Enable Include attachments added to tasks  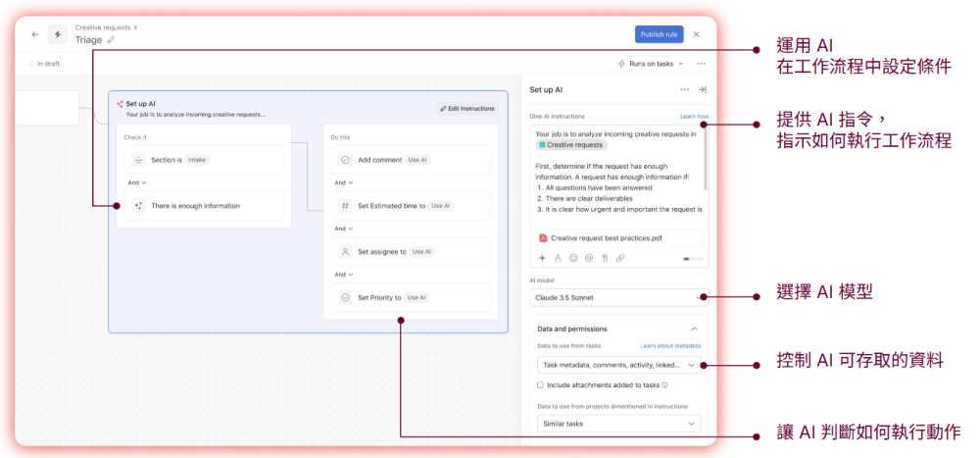pos(541,385)
